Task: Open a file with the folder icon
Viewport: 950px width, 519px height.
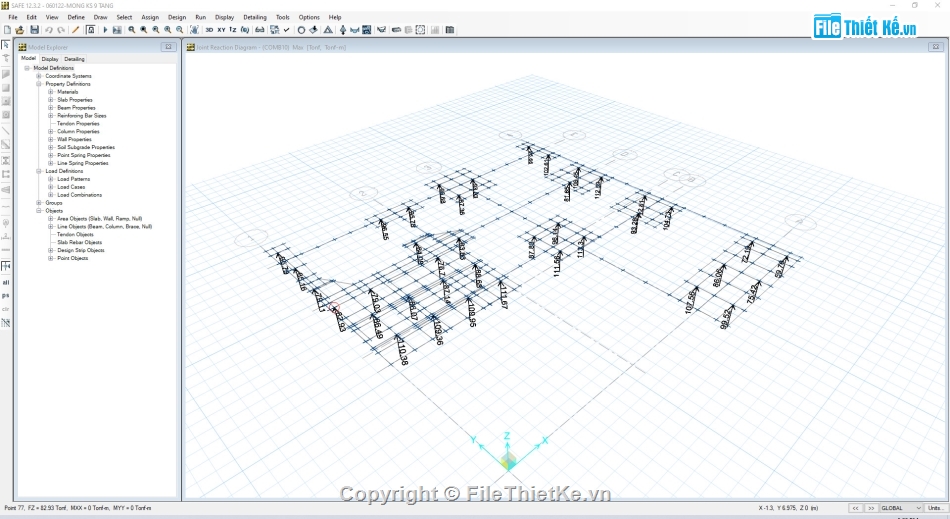Action: point(20,30)
